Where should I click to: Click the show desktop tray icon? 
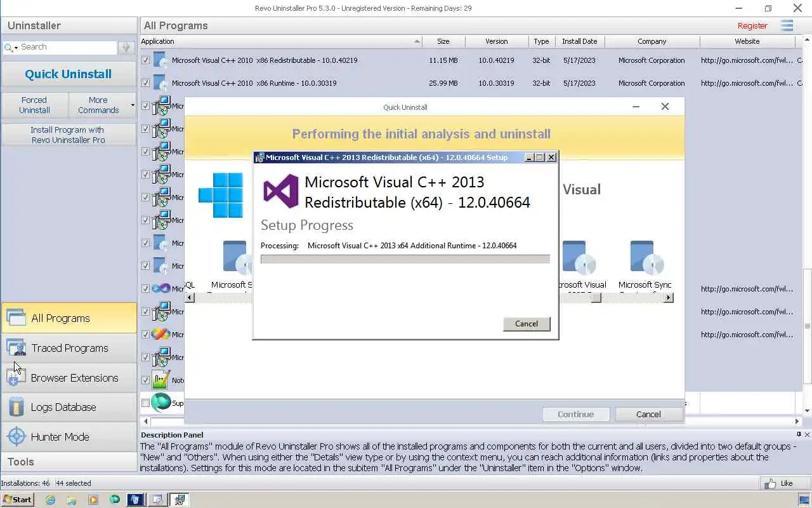[x=804, y=500]
